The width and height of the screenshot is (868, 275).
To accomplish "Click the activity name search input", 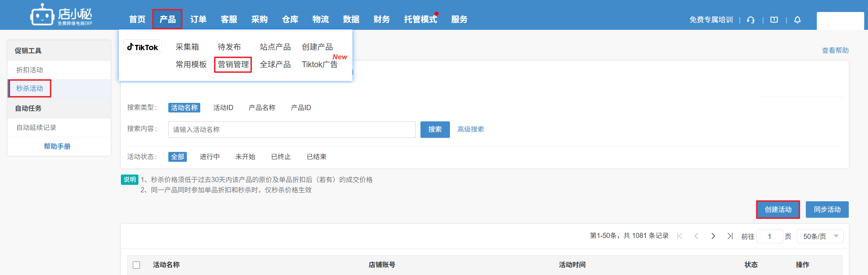I will point(292,130).
